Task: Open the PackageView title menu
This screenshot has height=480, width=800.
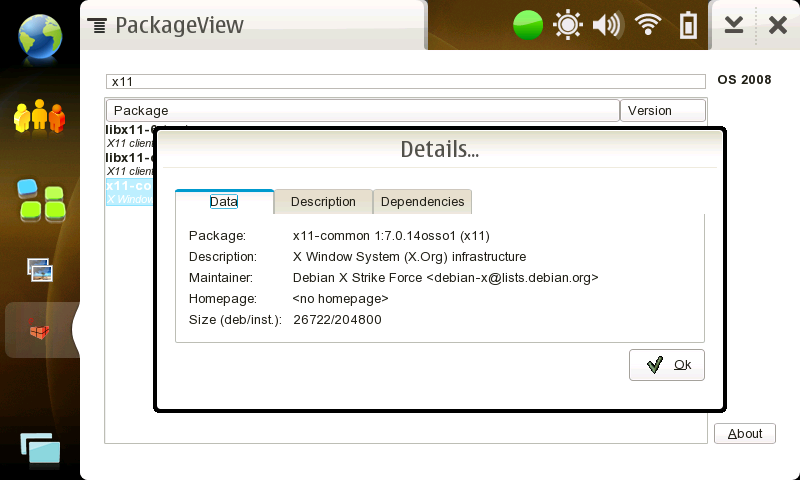Action: click(165, 25)
